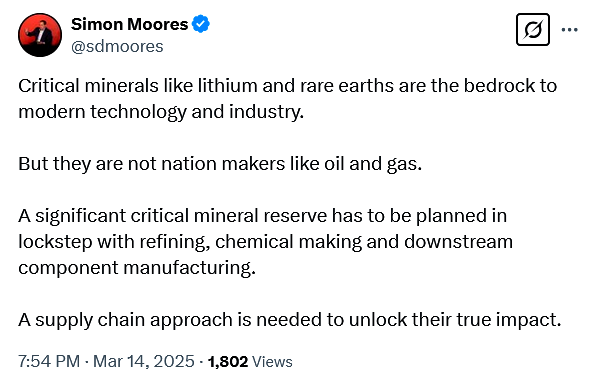
Task: Open Simon Moores' profile picture
Action: 40,35
